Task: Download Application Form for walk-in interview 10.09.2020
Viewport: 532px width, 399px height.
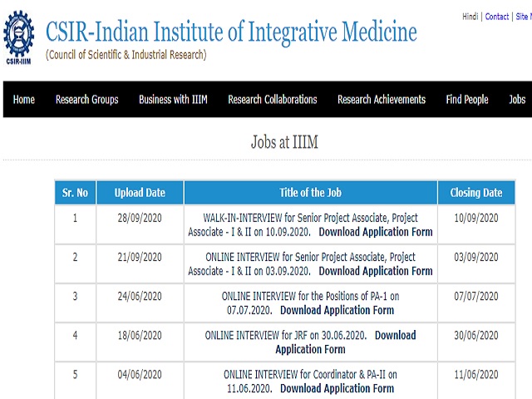Action: (x=376, y=232)
